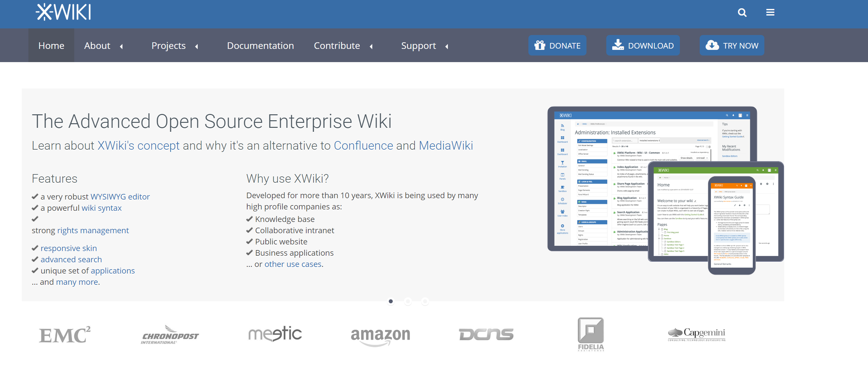Screen dimensions: 868x371
Task: Click the Chronopost International logo
Action: 170,334
